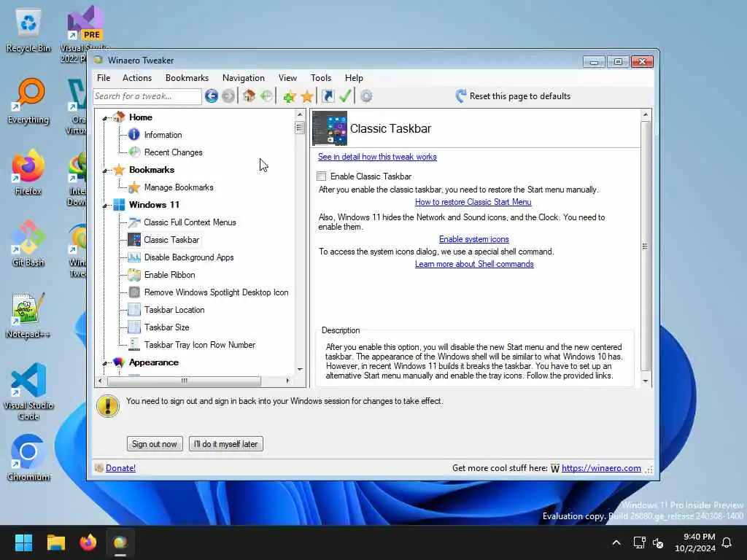Click the Windows Start button on taskbar
Screen dimensions: 747x560
23,542
